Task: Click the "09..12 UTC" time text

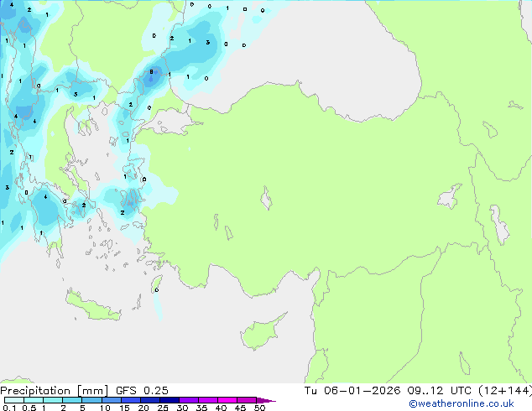Action: pyautogui.click(x=440, y=391)
